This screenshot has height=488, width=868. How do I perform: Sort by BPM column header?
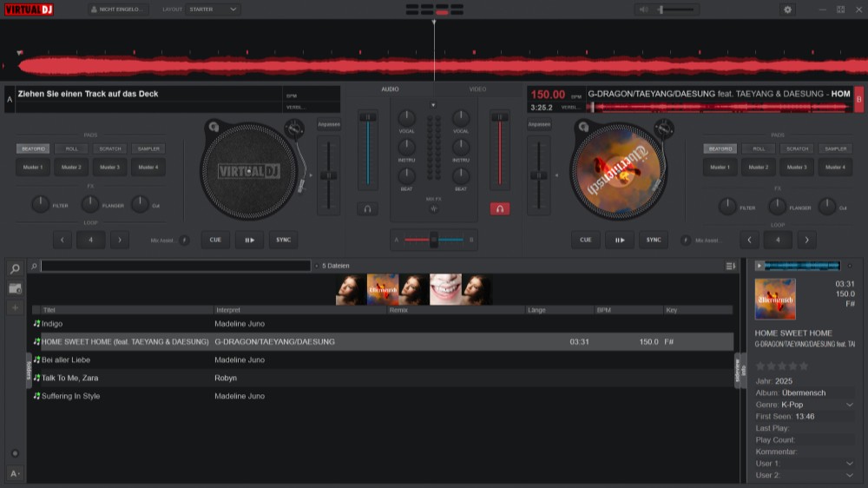pos(628,310)
